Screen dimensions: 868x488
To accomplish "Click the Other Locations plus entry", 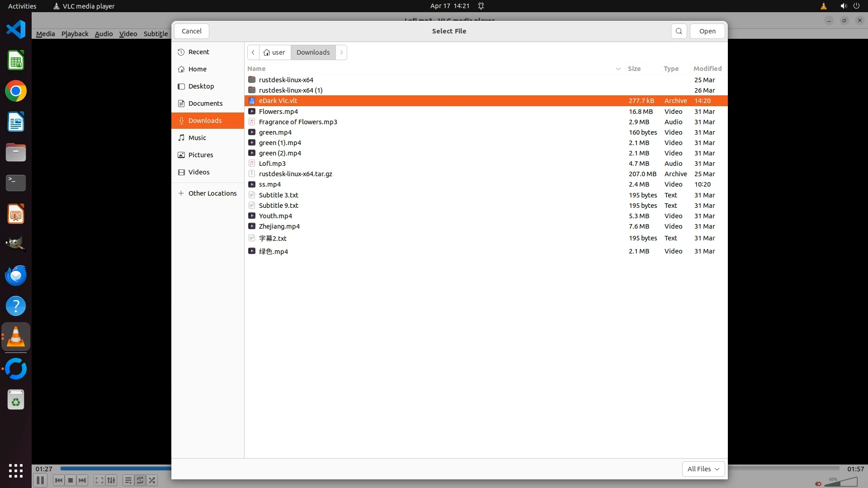I will pos(212,193).
